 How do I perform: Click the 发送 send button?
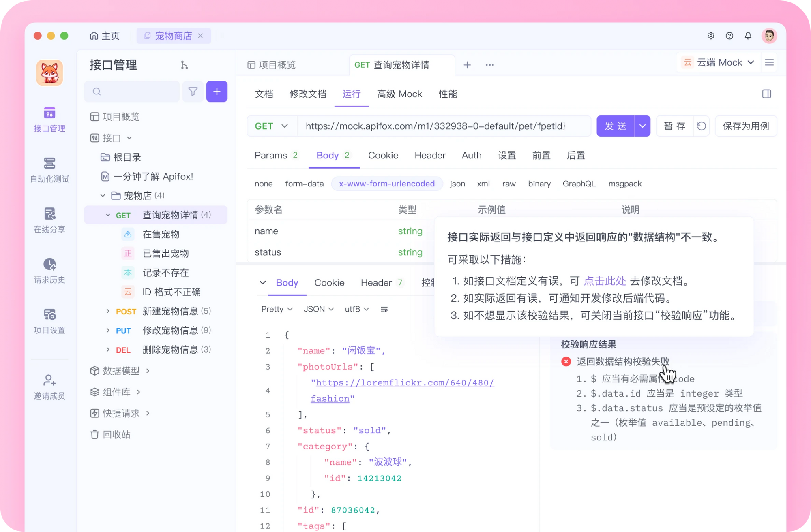[x=615, y=126]
